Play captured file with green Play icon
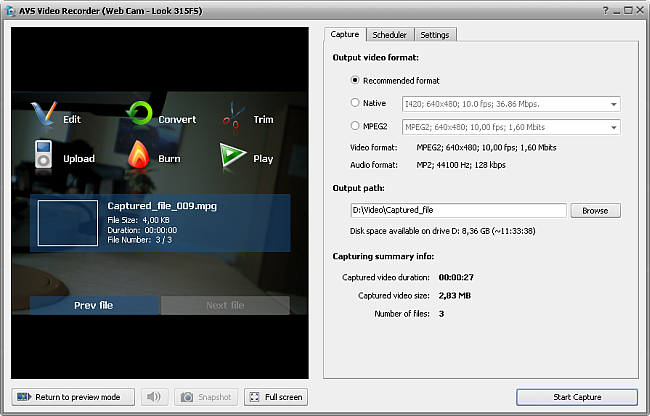This screenshot has width=650, height=416. [233, 155]
